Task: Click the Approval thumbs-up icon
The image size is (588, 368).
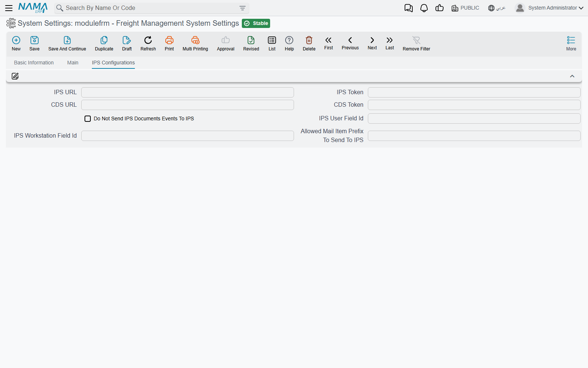Action: [226, 40]
